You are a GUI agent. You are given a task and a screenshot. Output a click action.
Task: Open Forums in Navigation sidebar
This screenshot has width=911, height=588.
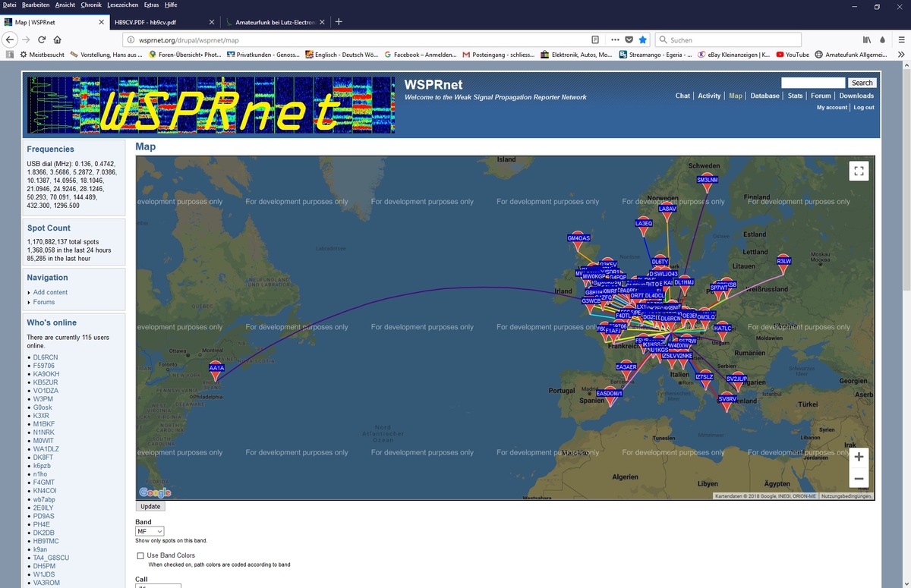pyautogui.click(x=44, y=302)
